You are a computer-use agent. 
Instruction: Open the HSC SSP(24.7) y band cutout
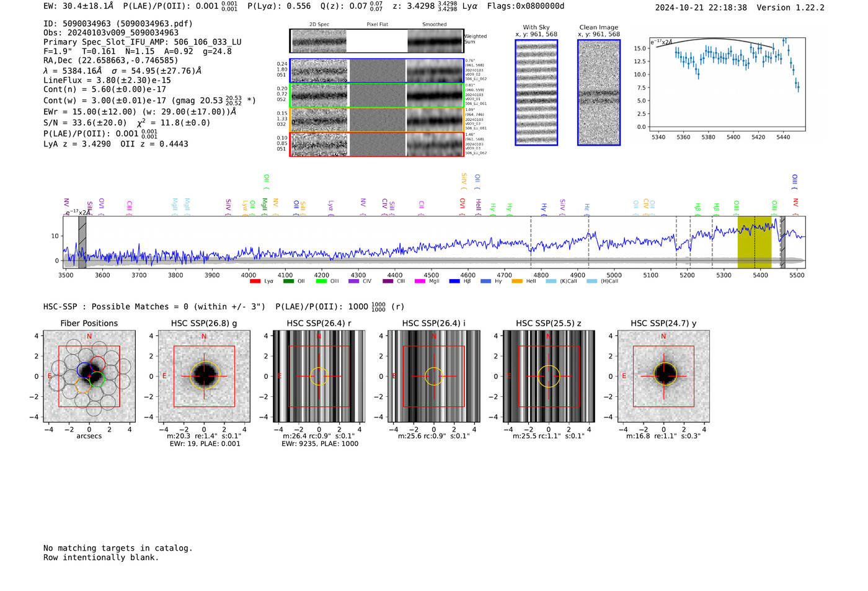[x=663, y=376]
